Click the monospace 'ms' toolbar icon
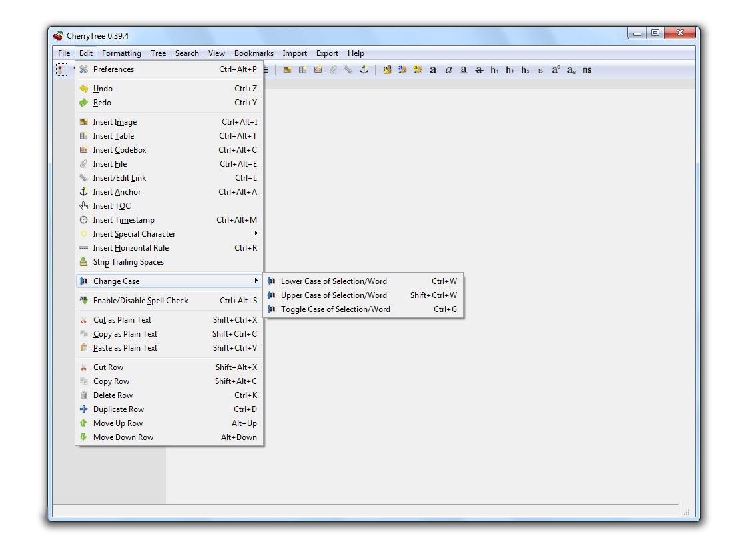 coord(587,70)
